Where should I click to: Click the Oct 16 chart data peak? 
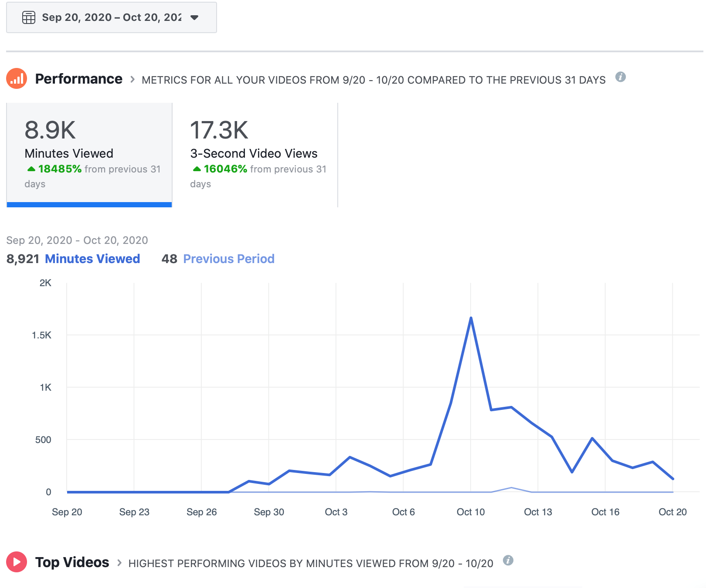592,438
